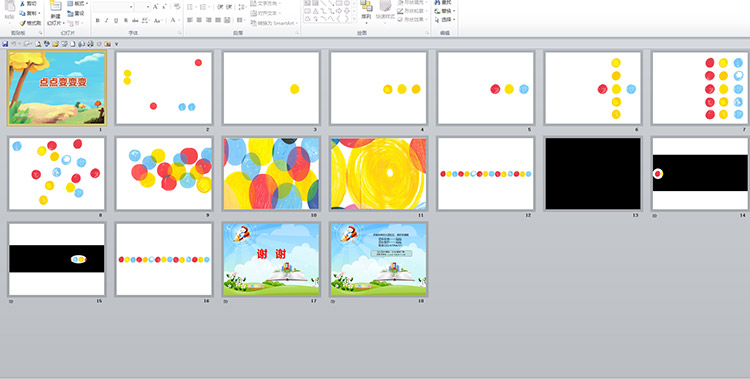Click the Increase Font Size icon

(x=156, y=7)
